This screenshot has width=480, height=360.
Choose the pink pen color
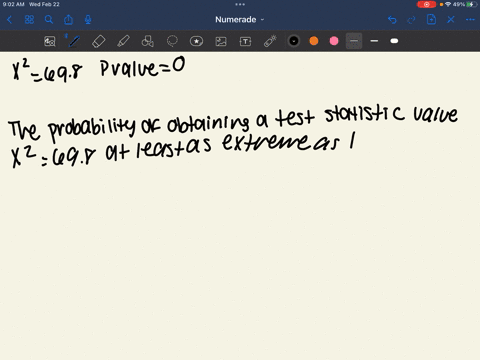tap(334, 41)
